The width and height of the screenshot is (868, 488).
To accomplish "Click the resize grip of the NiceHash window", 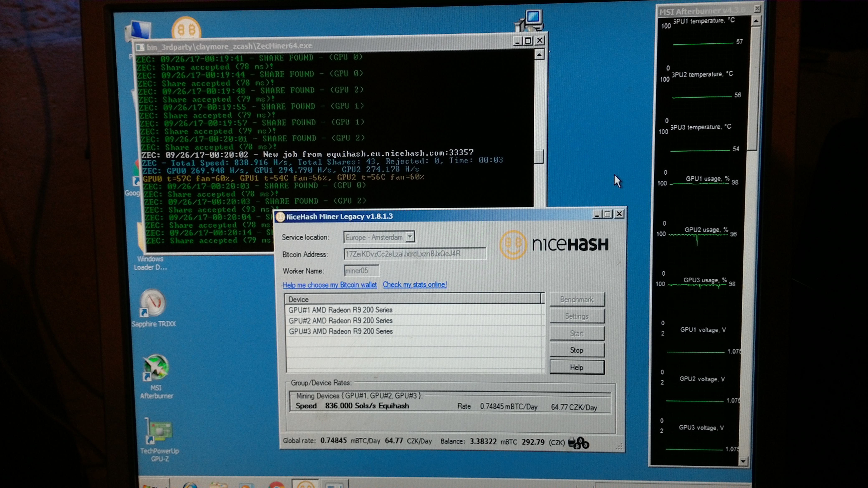I will click(619, 447).
